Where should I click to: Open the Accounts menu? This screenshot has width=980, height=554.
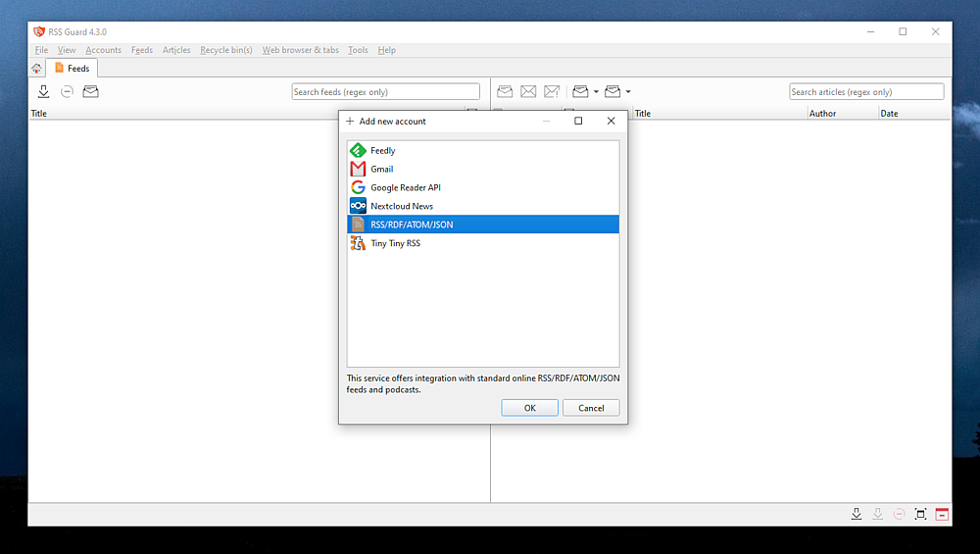[x=103, y=50]
